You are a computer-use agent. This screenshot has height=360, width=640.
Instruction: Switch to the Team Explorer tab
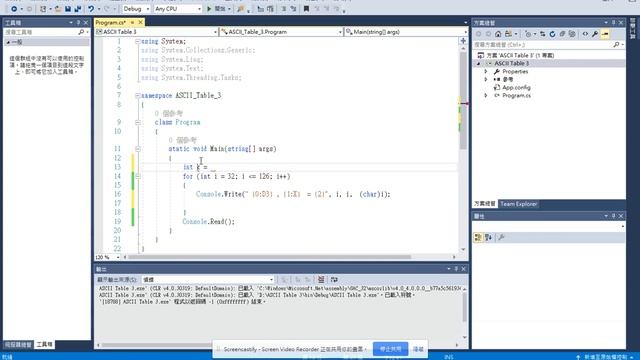pos(518,204)
